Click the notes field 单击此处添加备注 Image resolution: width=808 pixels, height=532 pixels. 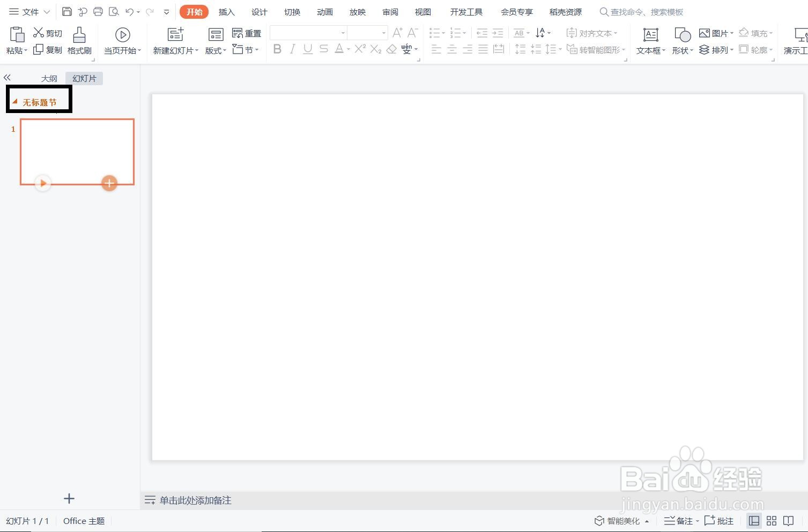(195, 500)
